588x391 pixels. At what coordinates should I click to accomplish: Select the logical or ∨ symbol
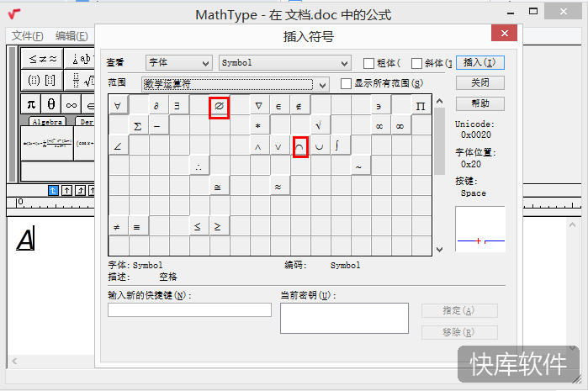click(280, 145)
